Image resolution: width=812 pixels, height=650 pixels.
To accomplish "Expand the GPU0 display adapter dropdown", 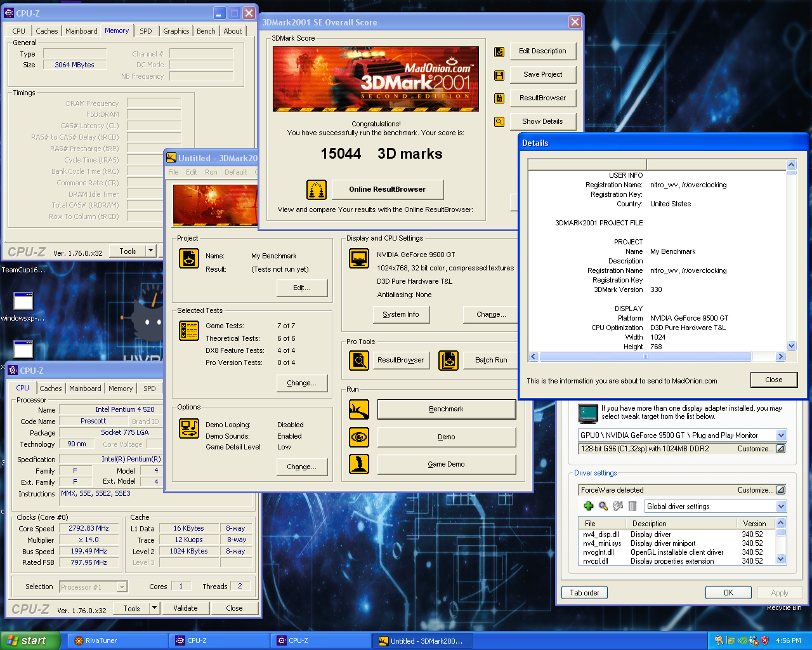I will pos(781,435).
